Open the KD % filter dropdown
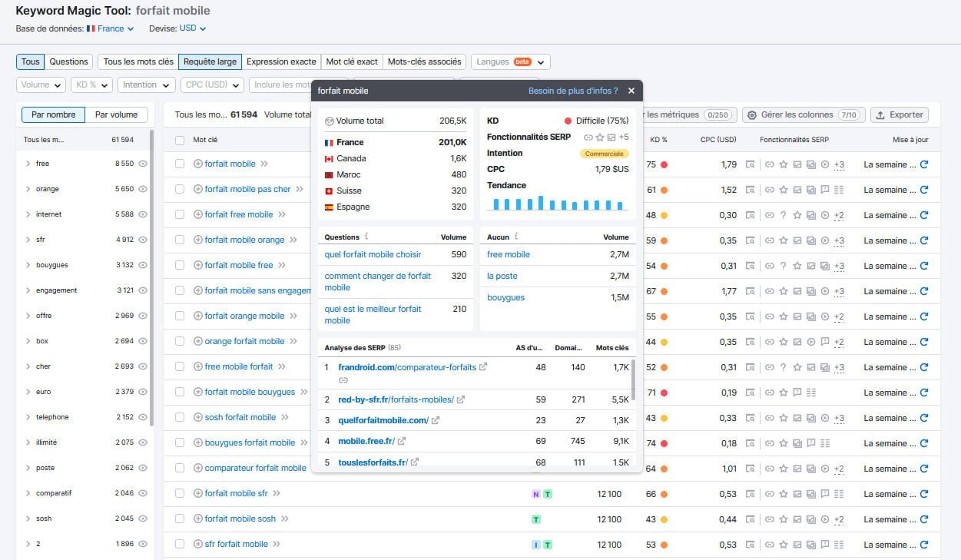 [91, 84]
